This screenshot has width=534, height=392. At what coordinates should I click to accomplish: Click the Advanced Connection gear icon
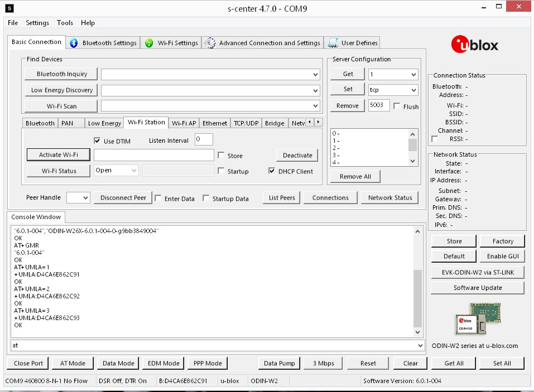point(210,43)
